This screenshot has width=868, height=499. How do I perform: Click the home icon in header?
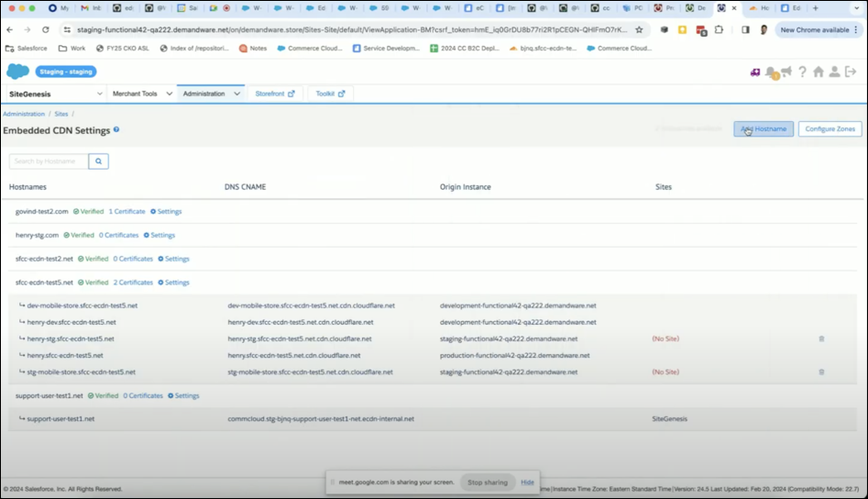(819, 72)
